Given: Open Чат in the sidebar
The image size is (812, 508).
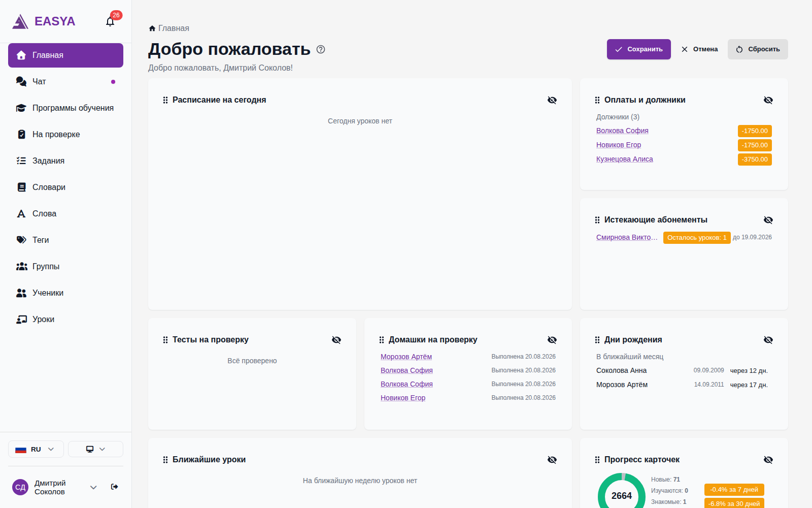Looking at the screenshot, I should [65, 82].
